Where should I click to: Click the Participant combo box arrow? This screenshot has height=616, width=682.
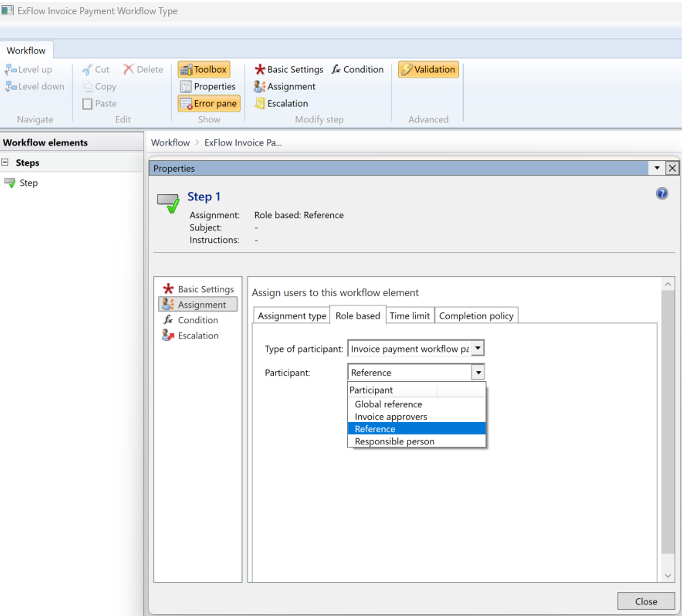point(478,372)
